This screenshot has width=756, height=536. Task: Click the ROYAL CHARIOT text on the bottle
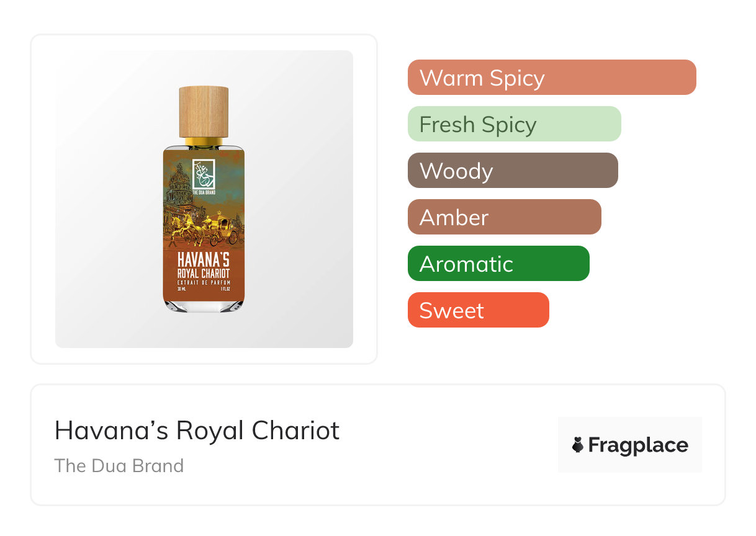(204, 273)
